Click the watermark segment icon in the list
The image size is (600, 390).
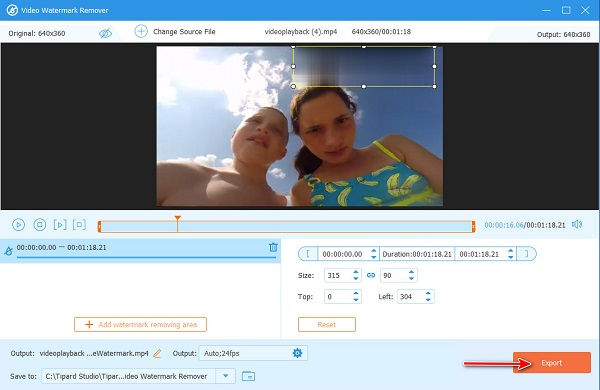8,251
